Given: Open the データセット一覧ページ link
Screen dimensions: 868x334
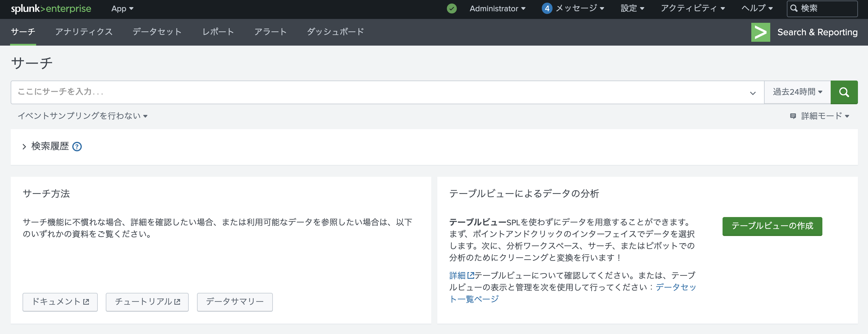Looking at the screenshot, I should coord(675,287).
